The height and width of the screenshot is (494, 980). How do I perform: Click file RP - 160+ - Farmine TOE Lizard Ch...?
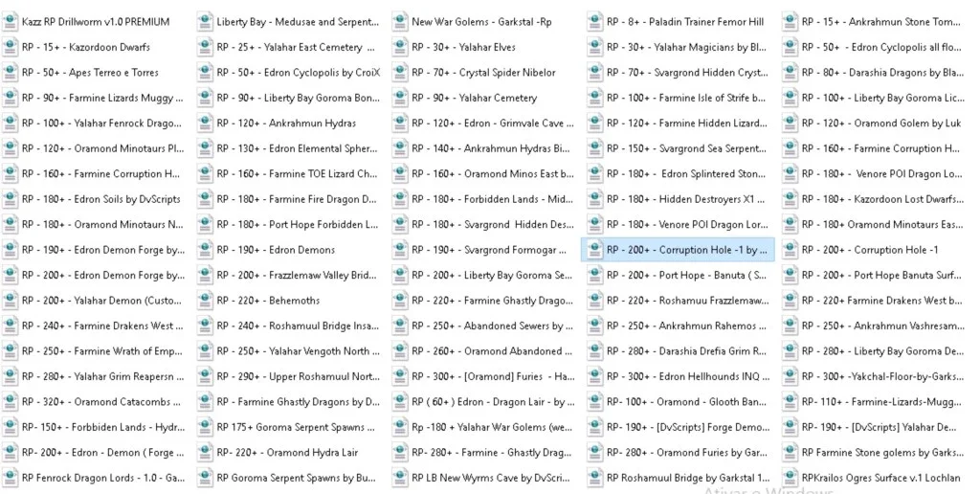tap(297, 174)
